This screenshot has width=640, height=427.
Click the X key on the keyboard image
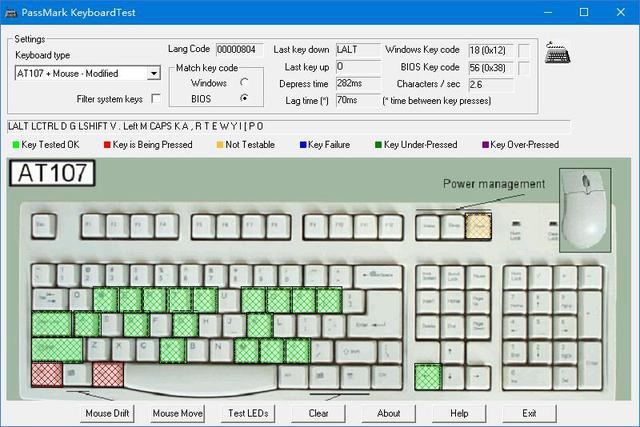tap(123, 350)
